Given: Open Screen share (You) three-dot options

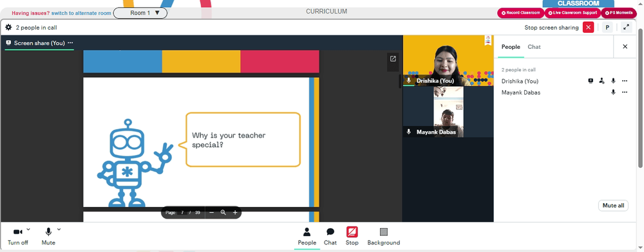Looking at the screenshot, I should pyautogui.click(x=70, y=42).
